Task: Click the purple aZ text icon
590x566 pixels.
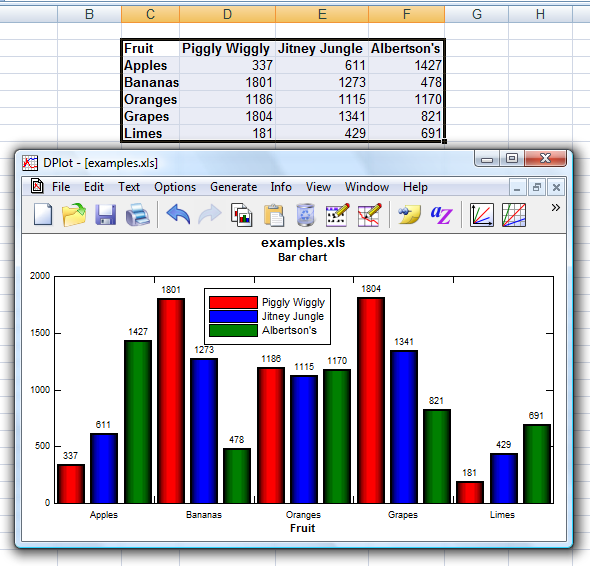Action: click(x=441, y=215)
